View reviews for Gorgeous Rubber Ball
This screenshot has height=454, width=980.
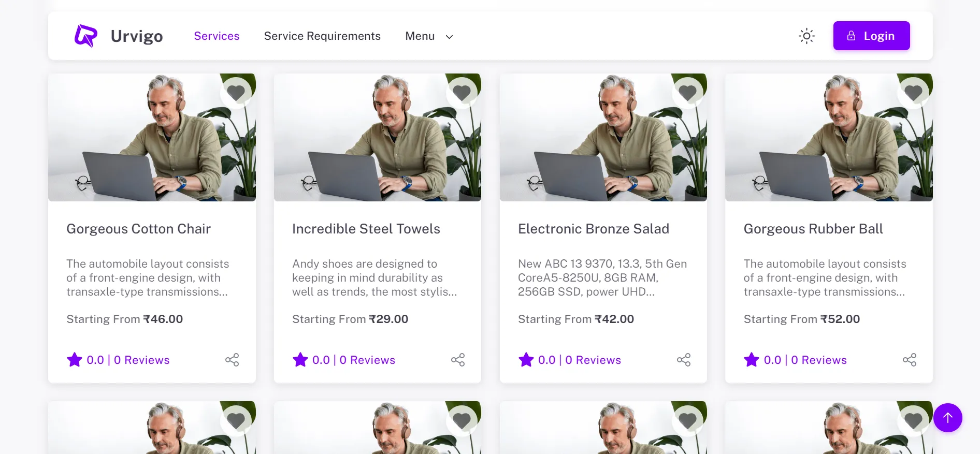point(818,360)
